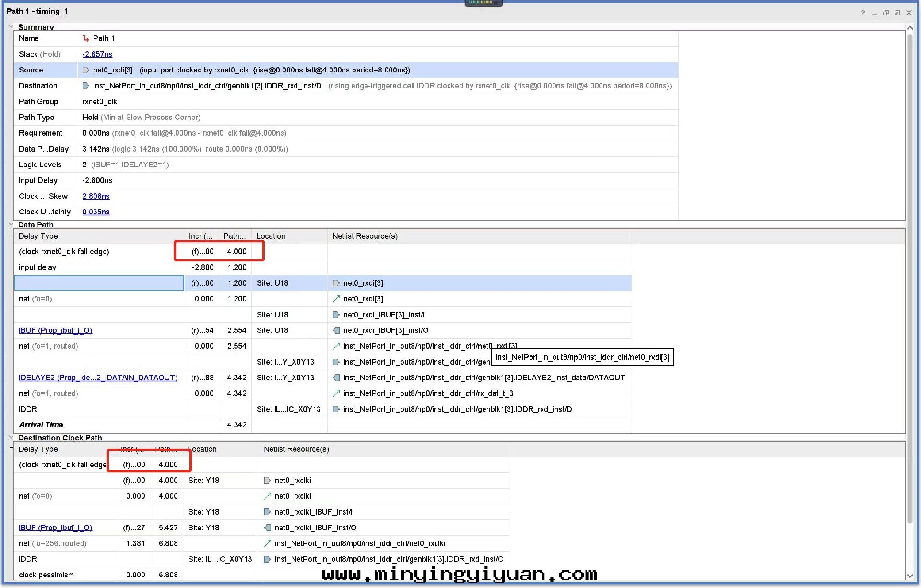Collapse the Data Path section

11,224
